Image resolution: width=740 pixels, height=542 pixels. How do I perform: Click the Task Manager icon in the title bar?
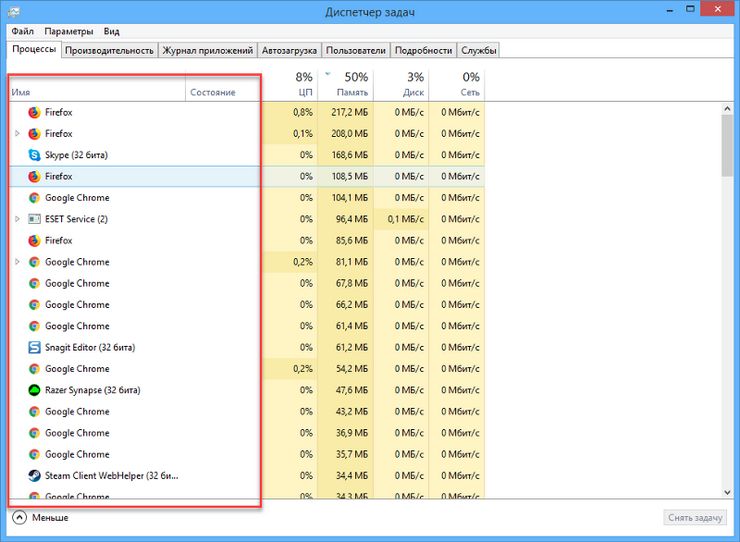point(14,12)
